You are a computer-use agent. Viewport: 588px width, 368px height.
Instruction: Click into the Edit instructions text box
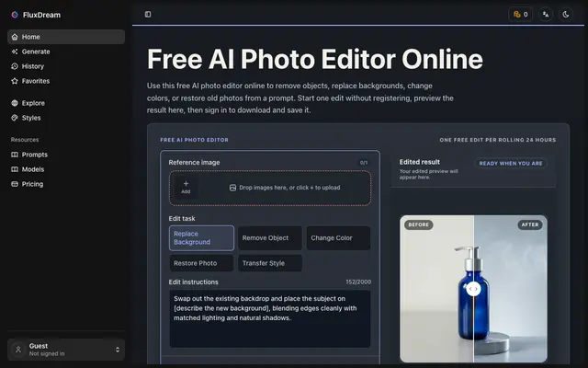point(270,318)
